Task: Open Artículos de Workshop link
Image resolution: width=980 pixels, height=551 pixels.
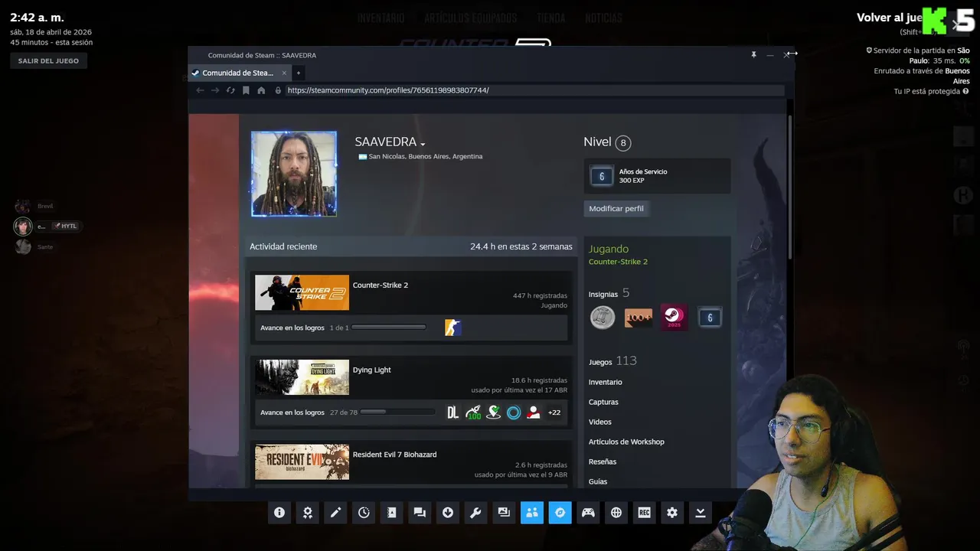Action: click(x=626, y=442)
